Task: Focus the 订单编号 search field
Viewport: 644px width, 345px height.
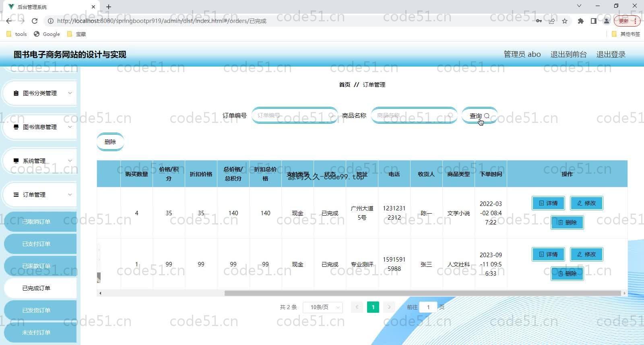Action: (295, 115)
